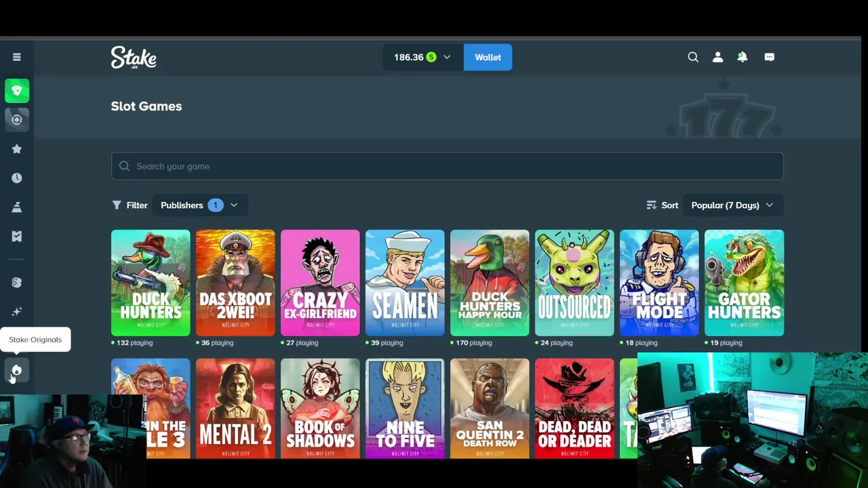
Task: Open Favourites star icon in sidebar
Action: click(x=17, y=149)
